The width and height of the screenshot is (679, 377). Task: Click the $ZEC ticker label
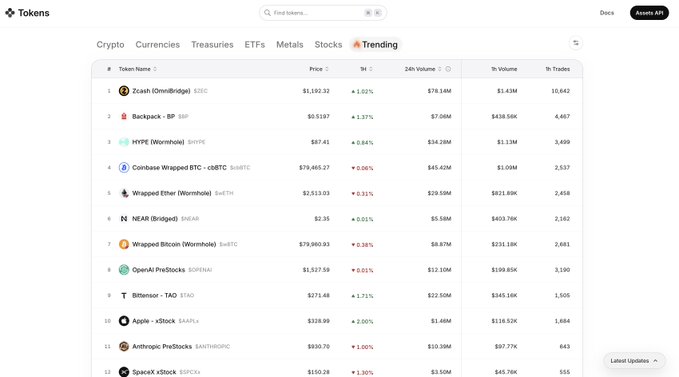(x=200, y=91)
